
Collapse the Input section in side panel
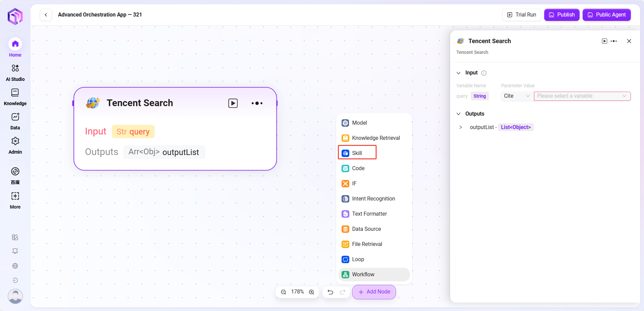point(459,73)
